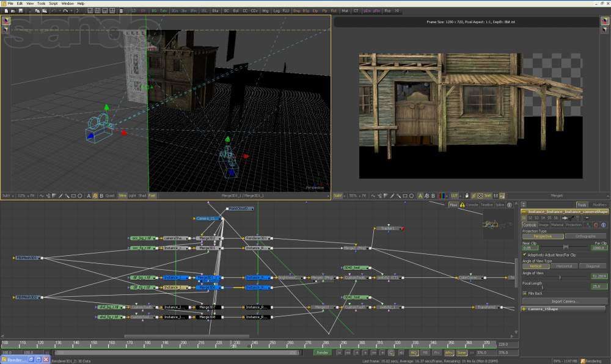
Task: Click the BG background tool in toolbar
Action: (x=154, y=11)
